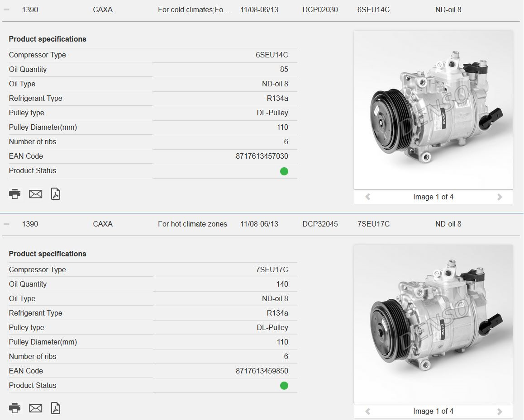View previous image of the DCP02030 compressor
The width and height of the screenshot is (524, 420).
[367, 197]
